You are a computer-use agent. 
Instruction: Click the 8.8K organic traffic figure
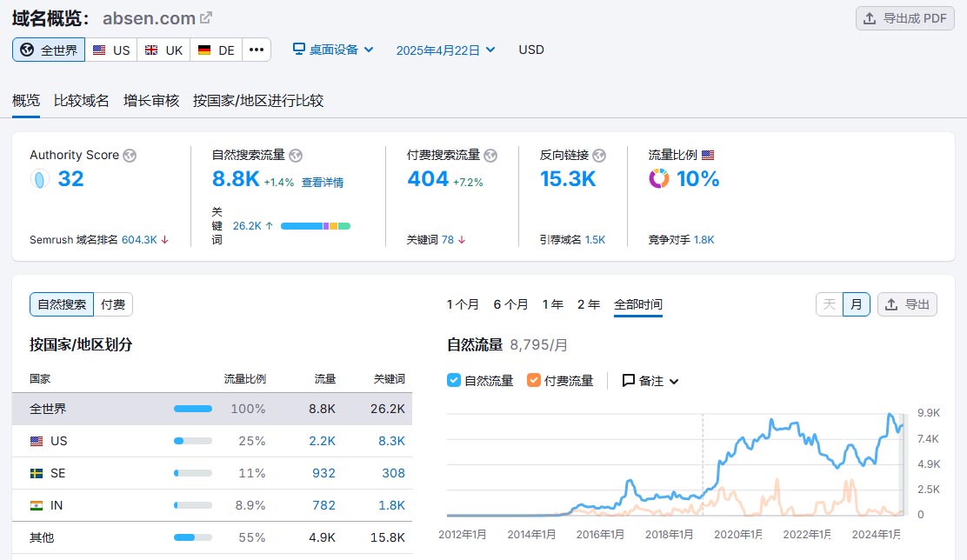(x=236, y=179)
